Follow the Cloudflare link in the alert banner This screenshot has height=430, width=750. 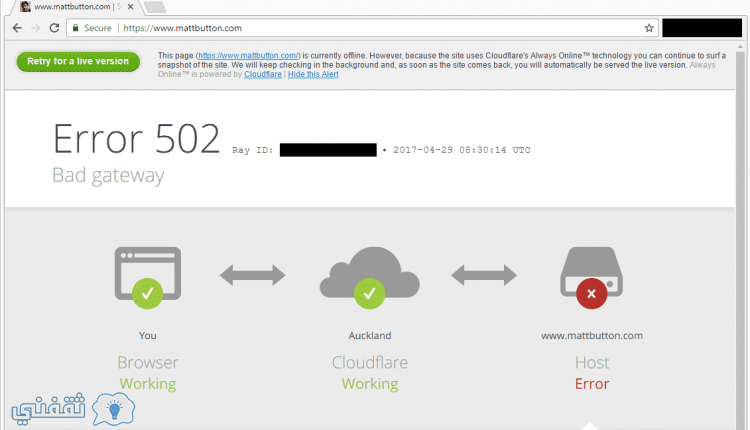coord(263,74)
